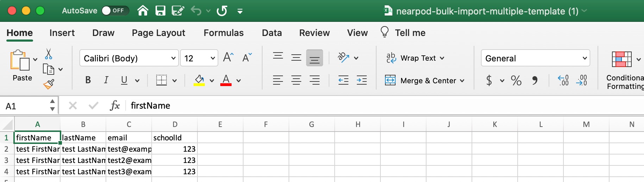Toggle Italic formatting
This screenshot has height=182, width=644.
click(106, 80)
